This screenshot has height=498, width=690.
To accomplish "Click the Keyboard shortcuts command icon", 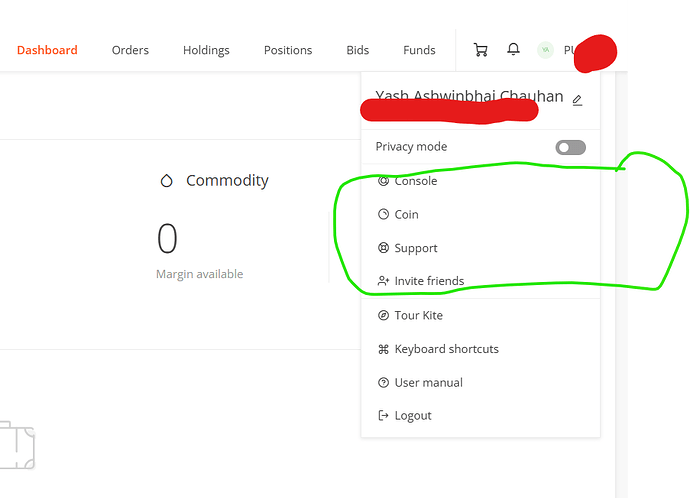I will (x=383, y=349).
